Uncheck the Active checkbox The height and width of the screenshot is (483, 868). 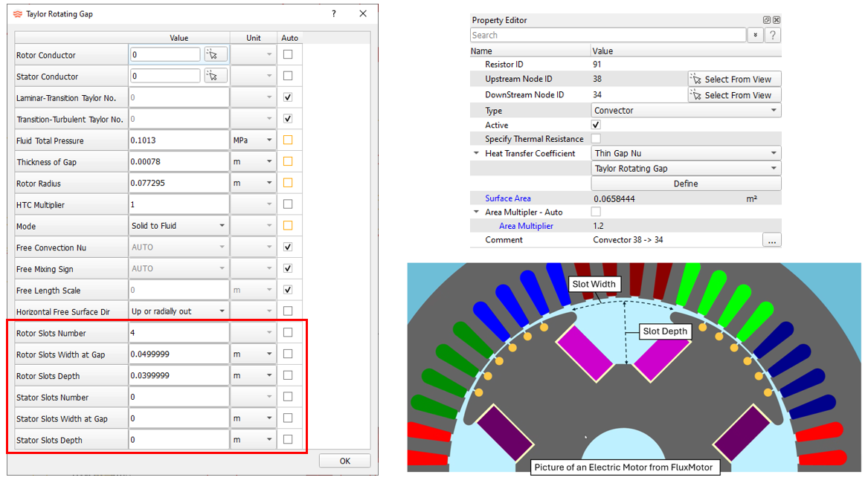click(x=596, y=125)
